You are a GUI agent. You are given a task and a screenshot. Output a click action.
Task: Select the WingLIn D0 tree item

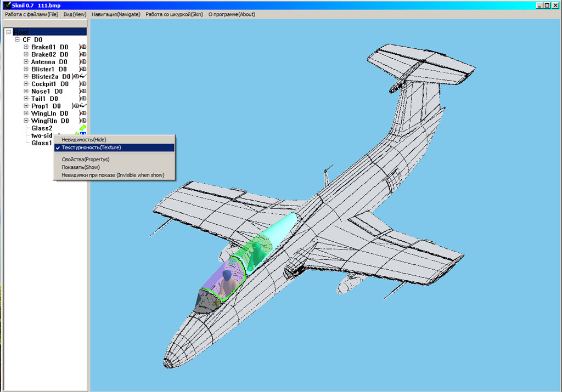tap(49, 113)
